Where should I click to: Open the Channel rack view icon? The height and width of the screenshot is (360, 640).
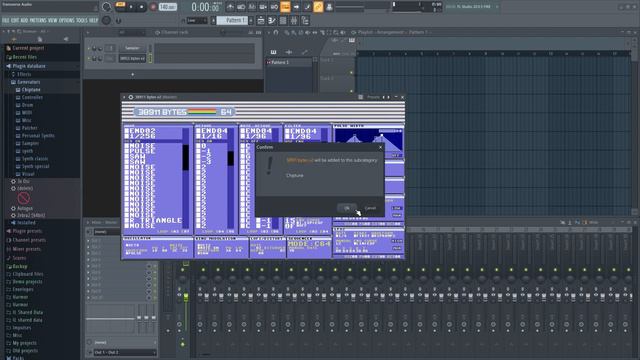click(x=283, y=20)
